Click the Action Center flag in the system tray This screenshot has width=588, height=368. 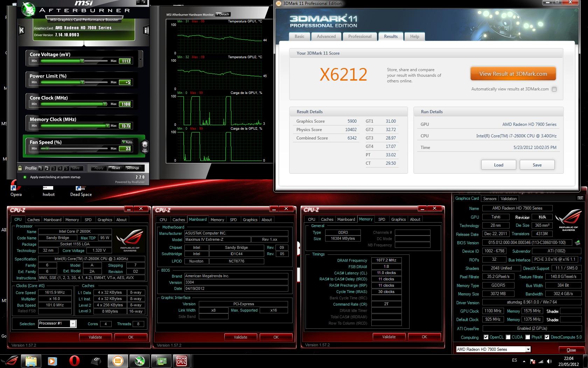point(532,361)
